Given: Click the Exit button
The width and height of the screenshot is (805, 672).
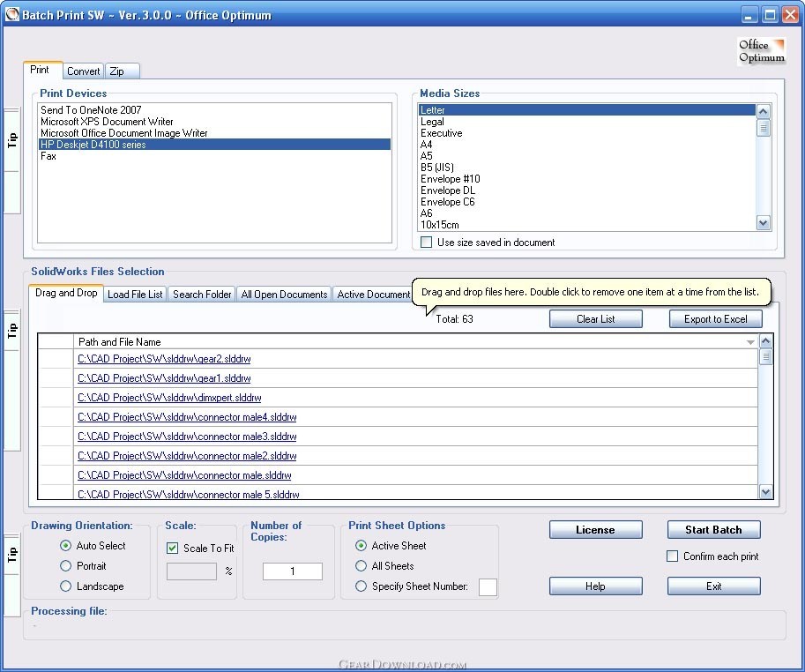Looking at the screenshot, I should pos(713,586).
